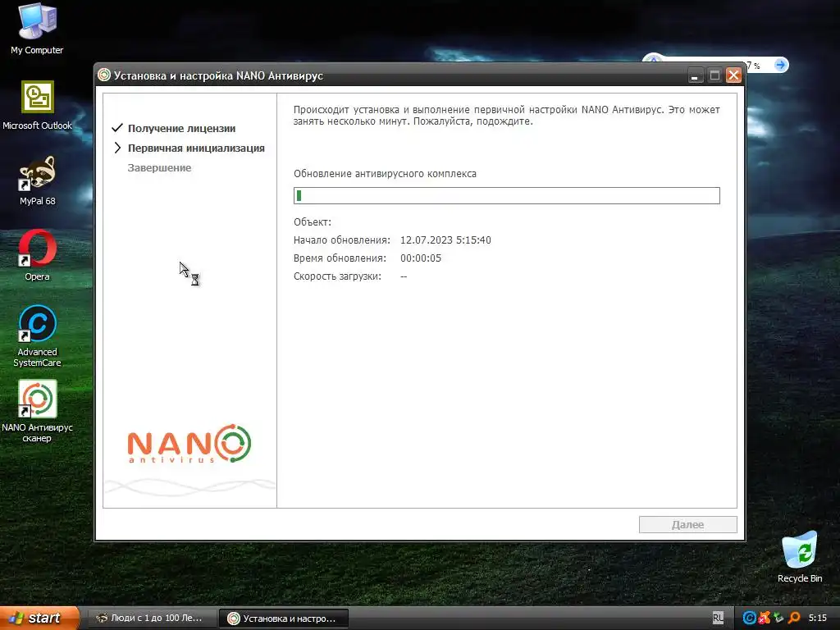Screen dimensions: 840x630
Task: Click blue arrow on floating widget
Action: (781, 66)
